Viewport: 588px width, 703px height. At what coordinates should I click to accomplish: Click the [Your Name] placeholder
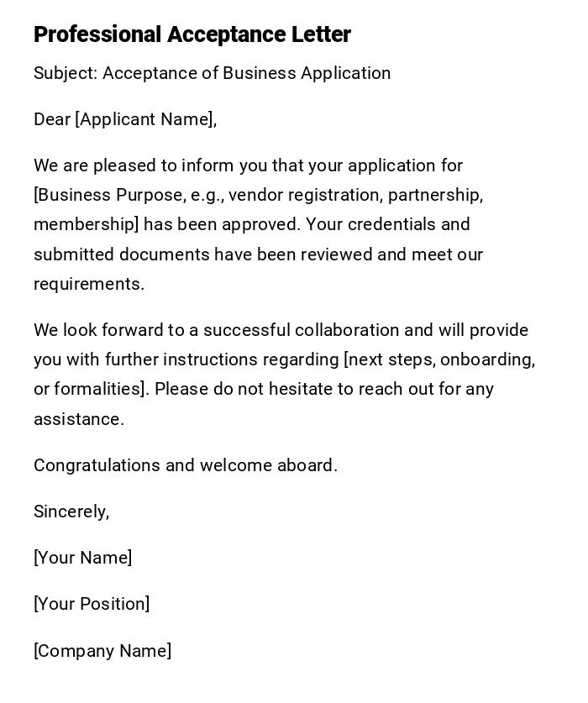(x=82, y=558)
